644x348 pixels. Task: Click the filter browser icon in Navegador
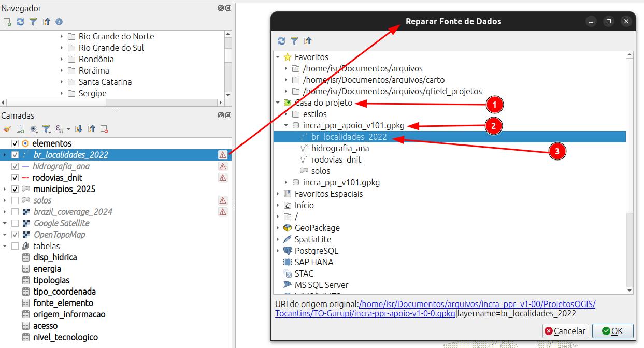33,22
